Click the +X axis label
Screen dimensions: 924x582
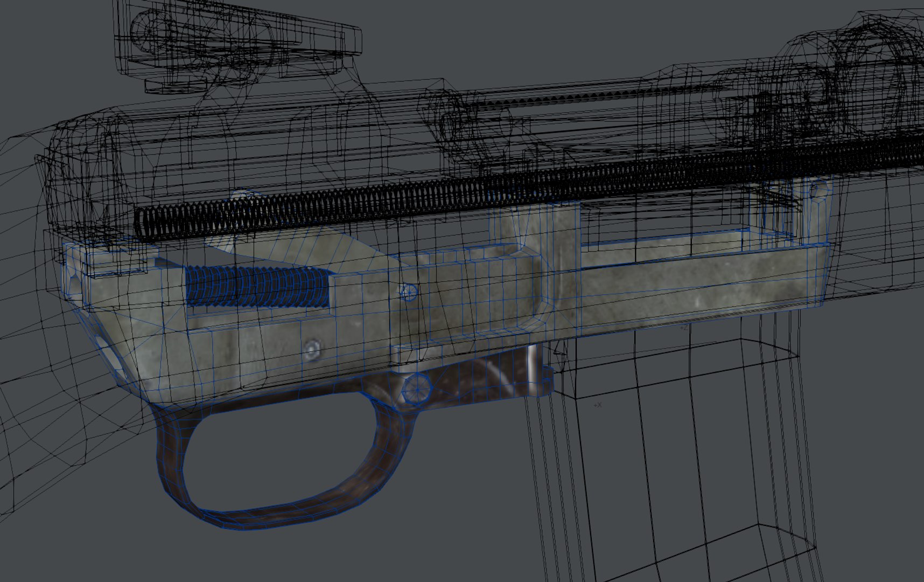597,405
